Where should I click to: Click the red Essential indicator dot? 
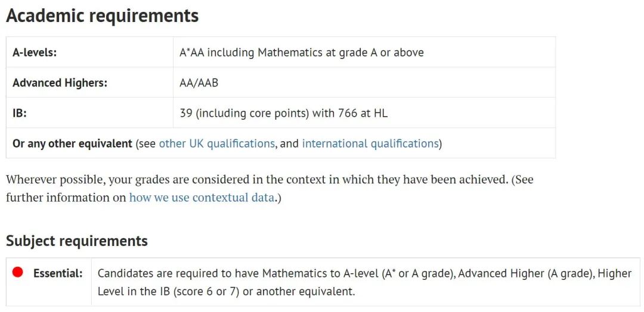[17, 272]
